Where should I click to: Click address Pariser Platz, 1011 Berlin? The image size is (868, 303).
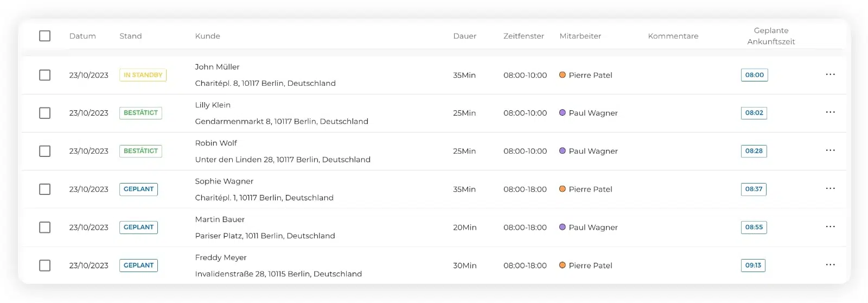pyautogui.click(x=265, y=236)
